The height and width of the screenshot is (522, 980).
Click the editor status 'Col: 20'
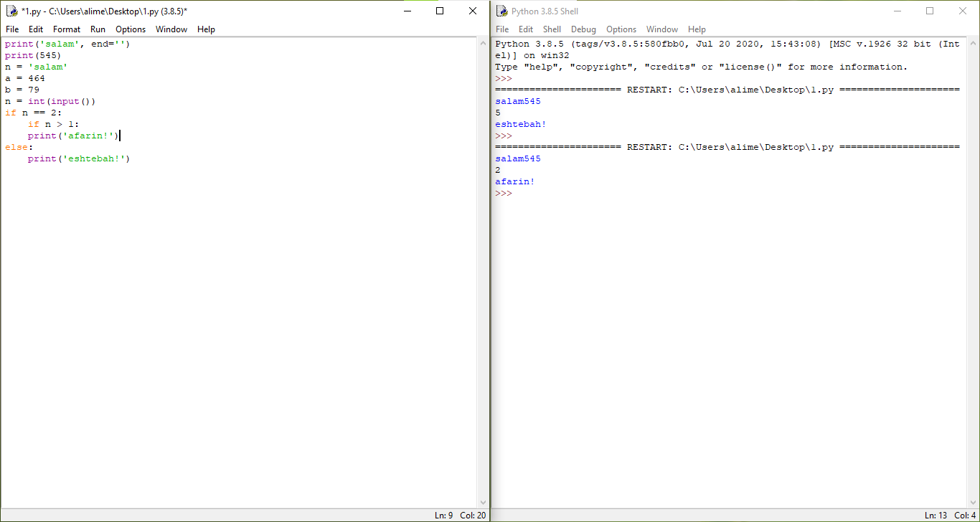(473, 516)
